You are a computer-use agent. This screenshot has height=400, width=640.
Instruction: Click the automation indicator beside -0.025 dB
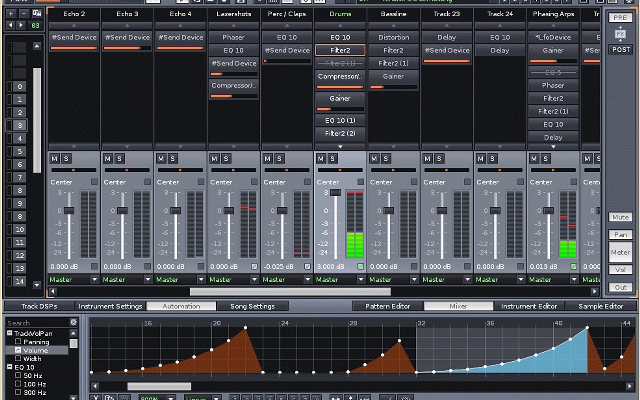click(307, 267)
